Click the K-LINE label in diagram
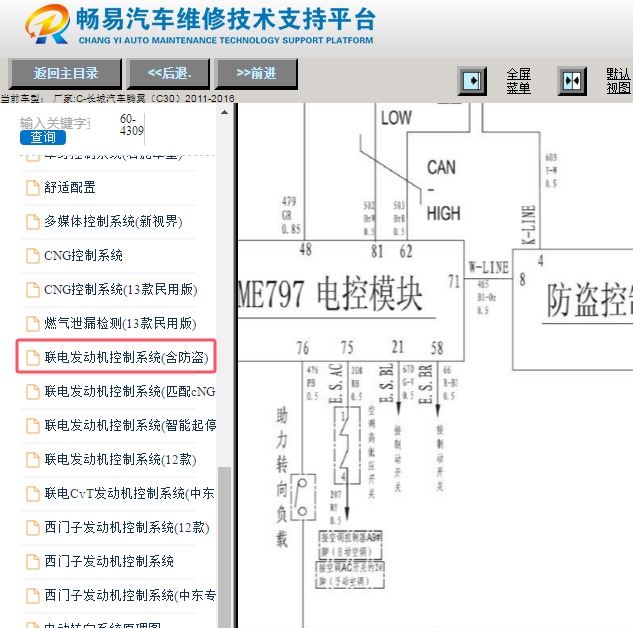This screenshot has height=628, width=633. 529,225
